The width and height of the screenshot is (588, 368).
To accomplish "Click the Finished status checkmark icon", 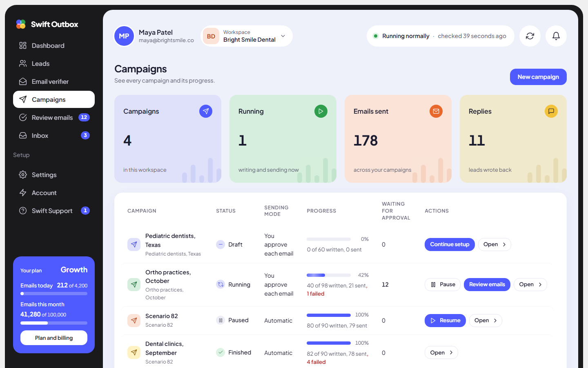I will pos(220,352).
